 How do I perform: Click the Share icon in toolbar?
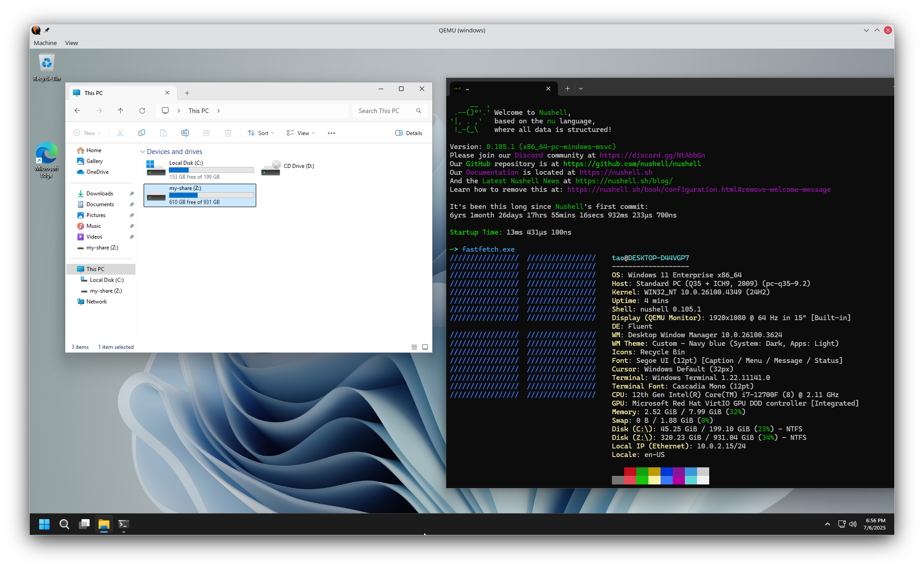pos(207,133)
